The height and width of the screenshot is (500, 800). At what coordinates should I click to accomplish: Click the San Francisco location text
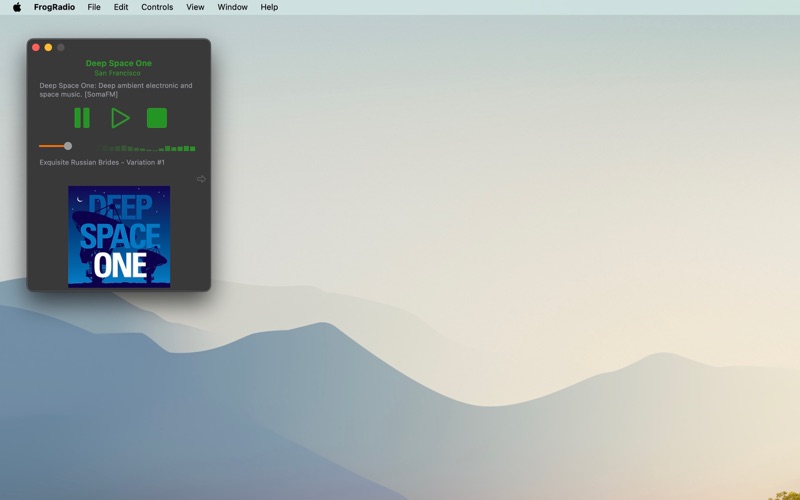[117, 73]
